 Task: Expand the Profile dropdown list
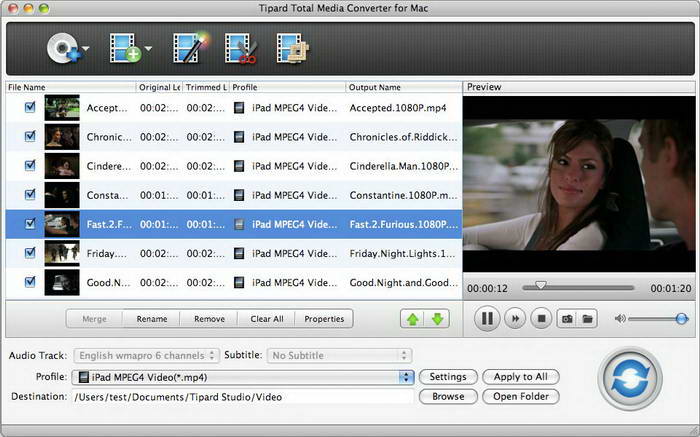click(406, 377)
